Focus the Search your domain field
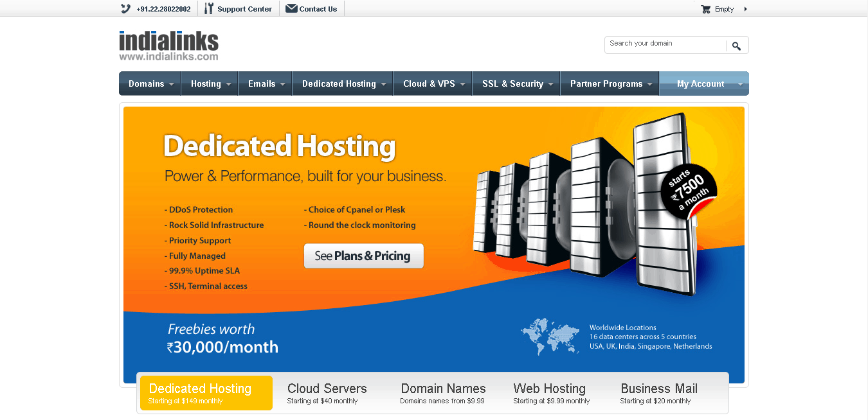The image size is (868, 420). [x=665, y=45]
